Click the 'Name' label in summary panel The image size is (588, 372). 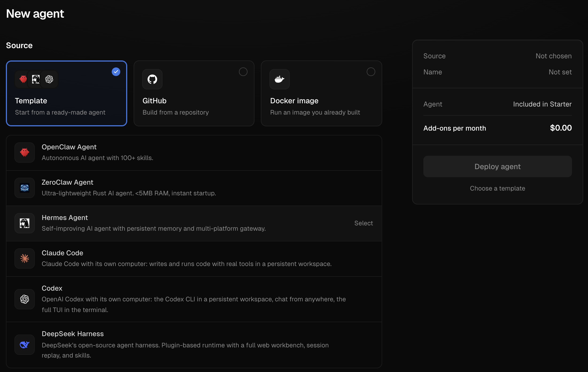point(433,72)
